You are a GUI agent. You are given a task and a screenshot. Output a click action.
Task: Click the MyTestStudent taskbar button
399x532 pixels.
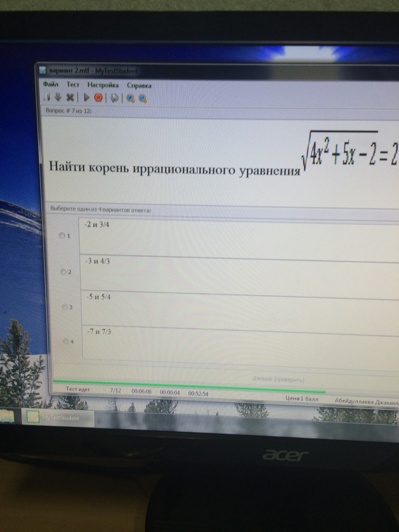(59, 417)
